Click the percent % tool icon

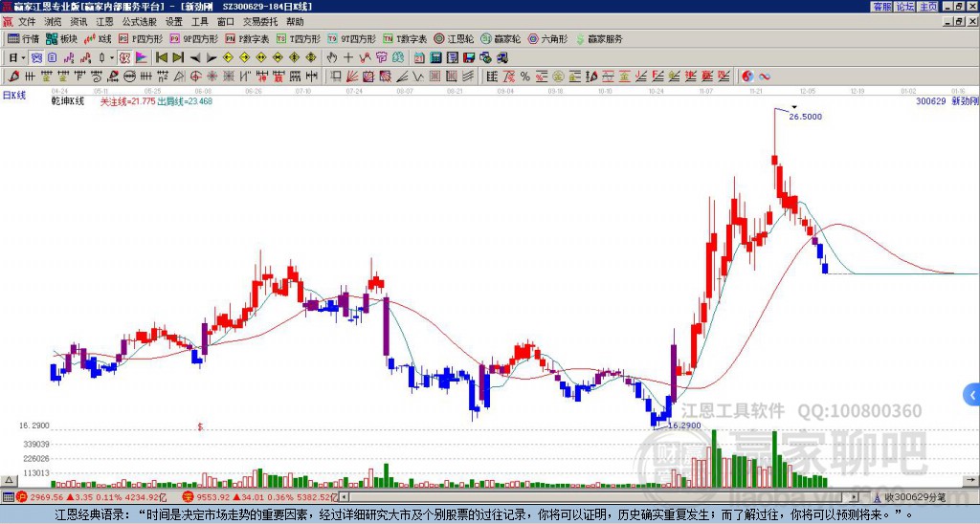pos(525,76)
